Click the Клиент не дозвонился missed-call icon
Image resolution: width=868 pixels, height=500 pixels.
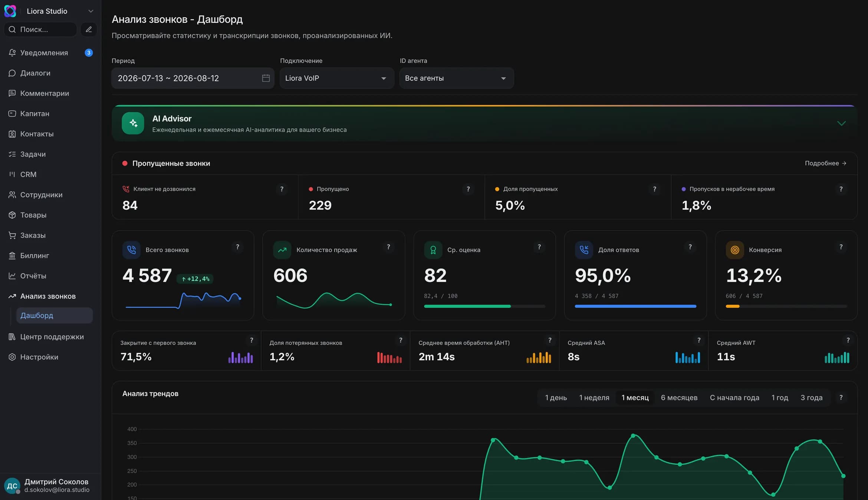[x=126, y=189]
